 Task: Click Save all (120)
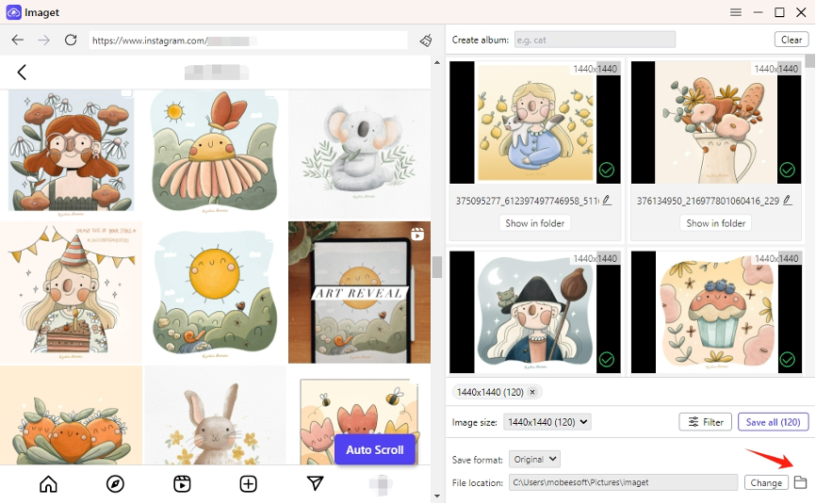(773, 422)
